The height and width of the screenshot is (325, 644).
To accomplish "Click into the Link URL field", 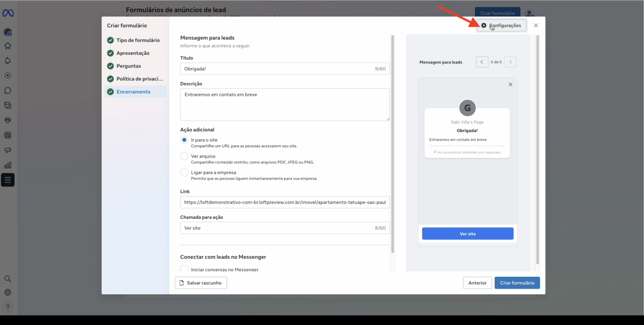I will (285, 202).
